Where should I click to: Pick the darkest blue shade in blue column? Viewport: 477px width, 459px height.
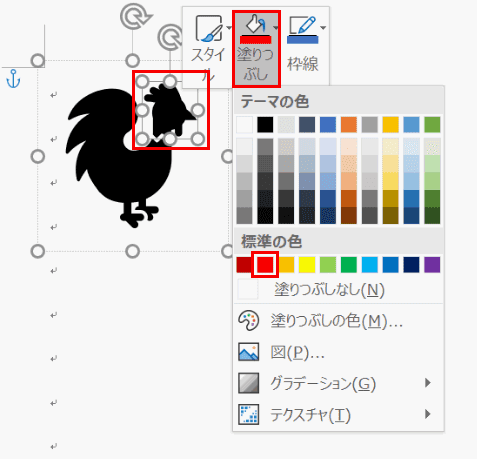(328, 215)
